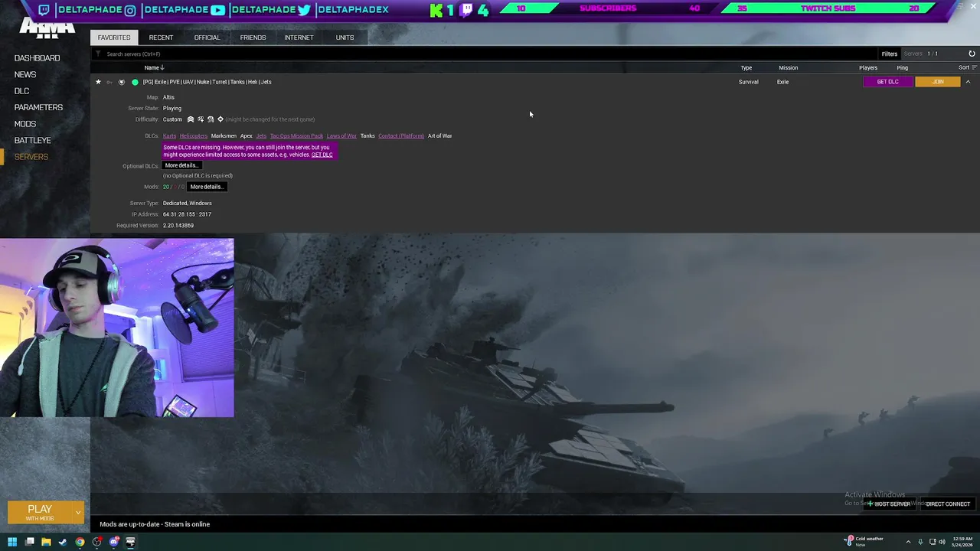Click More details for Optional DLCs

tap(182, 165)
